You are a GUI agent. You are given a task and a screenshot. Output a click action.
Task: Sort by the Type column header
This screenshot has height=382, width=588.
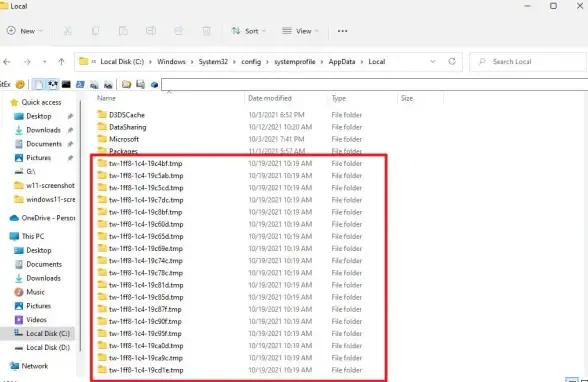[x=339, y=98]
